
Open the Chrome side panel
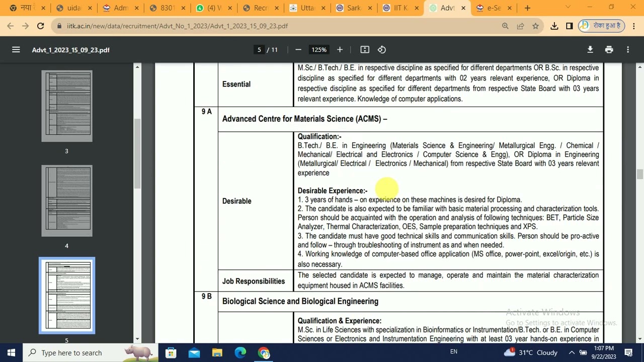(570, 26)
